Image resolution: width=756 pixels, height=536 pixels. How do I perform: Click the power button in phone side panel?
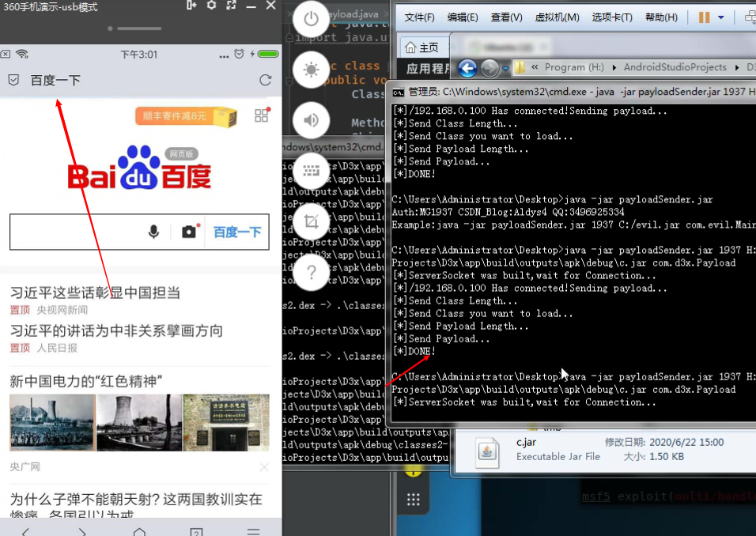[x=311, y=19]
